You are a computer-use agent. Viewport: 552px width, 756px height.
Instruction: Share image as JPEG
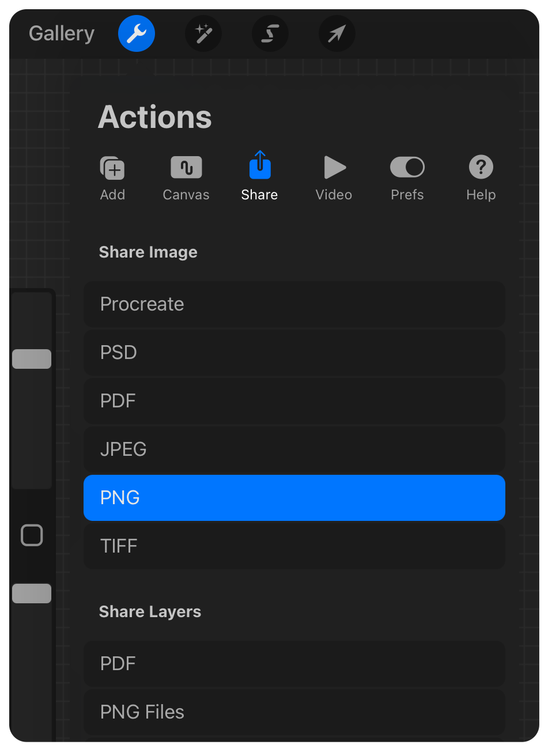click(x=294, y=449)
